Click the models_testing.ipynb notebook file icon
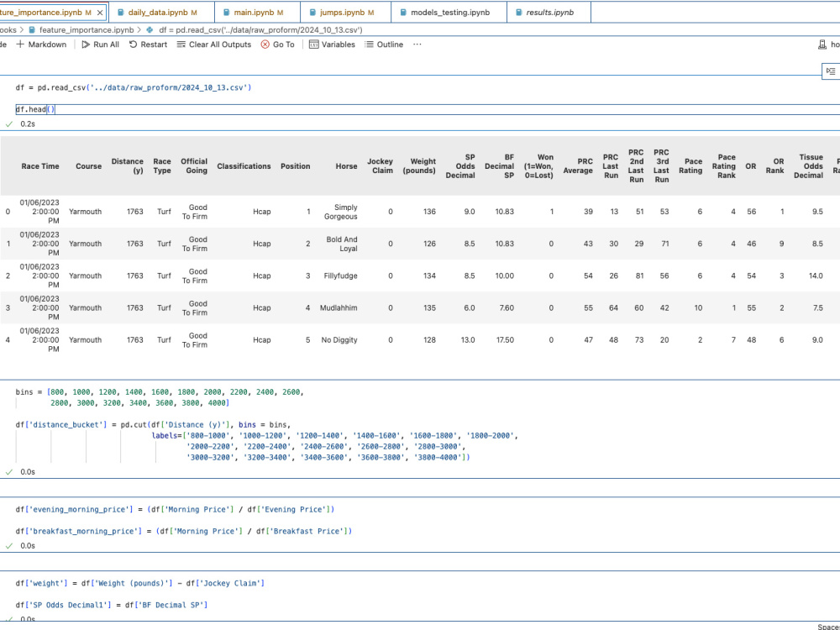 403,13
